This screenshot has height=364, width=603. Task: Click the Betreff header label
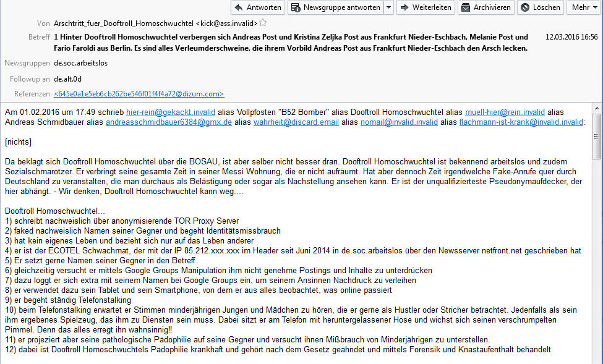[39, 37]
